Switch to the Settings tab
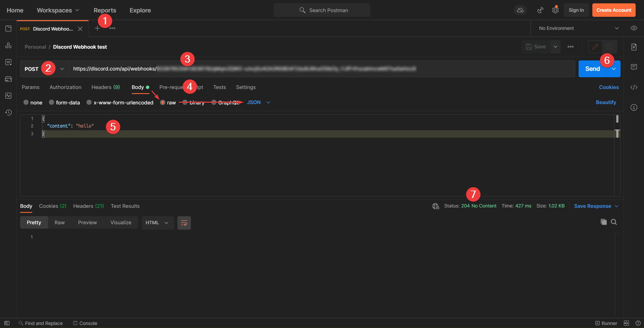This screenshot has width=644, height=328. [246, 87]
